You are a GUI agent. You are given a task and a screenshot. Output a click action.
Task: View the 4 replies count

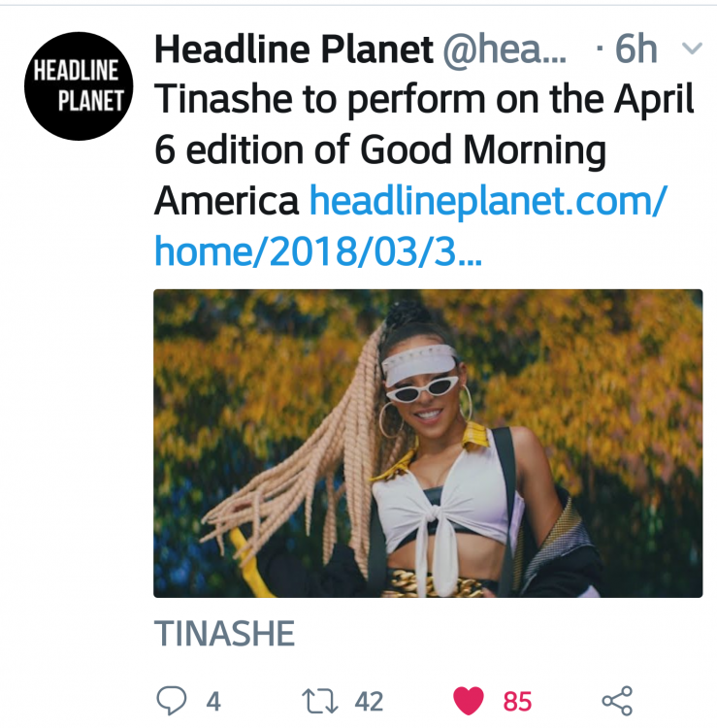point(213,701)
